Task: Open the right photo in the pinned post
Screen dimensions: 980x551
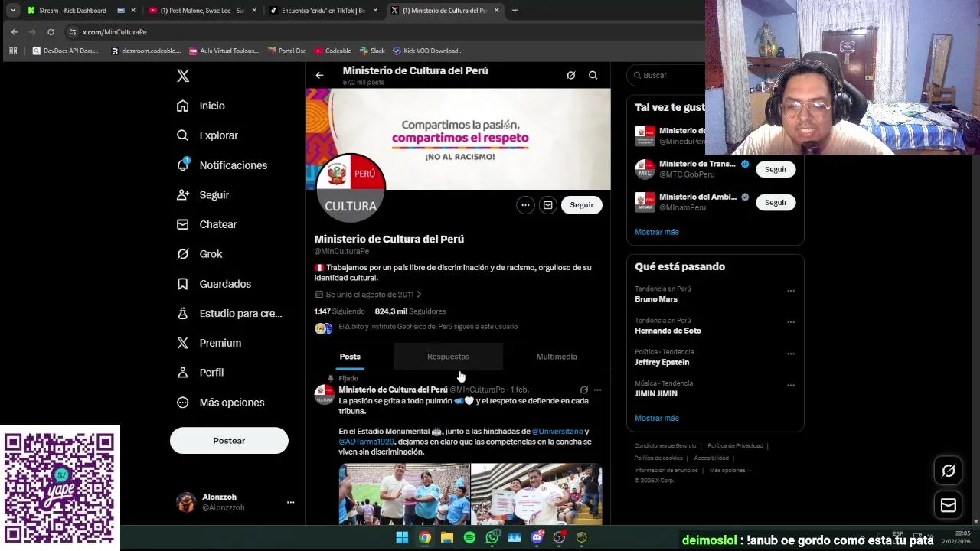Action: [x=537, y=494]
